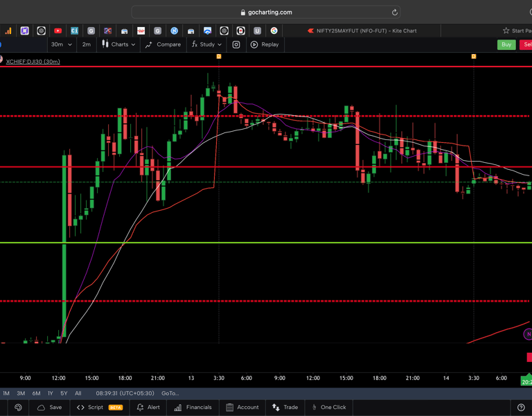Screen dimensions: 532x416
Task: Click the gocharting.com address bar
Action: coord(266,12)
